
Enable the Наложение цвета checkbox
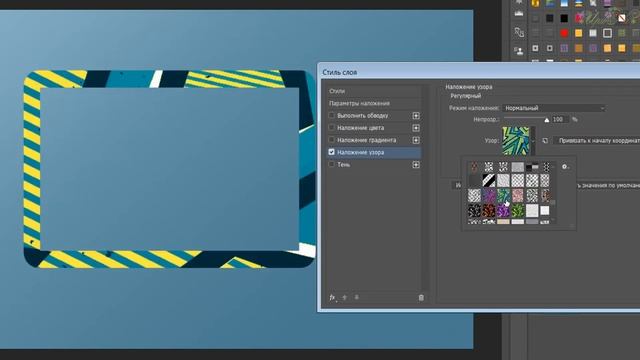tap(331, 128)
